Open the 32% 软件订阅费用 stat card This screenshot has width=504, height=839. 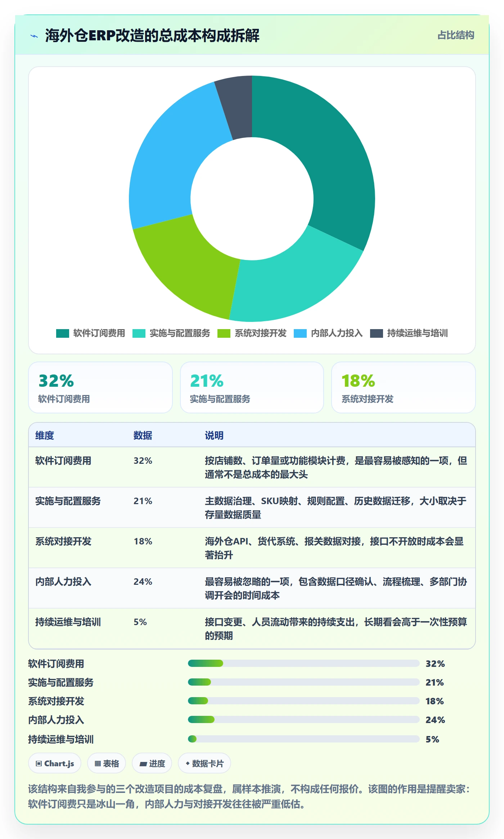coord(100,387)
